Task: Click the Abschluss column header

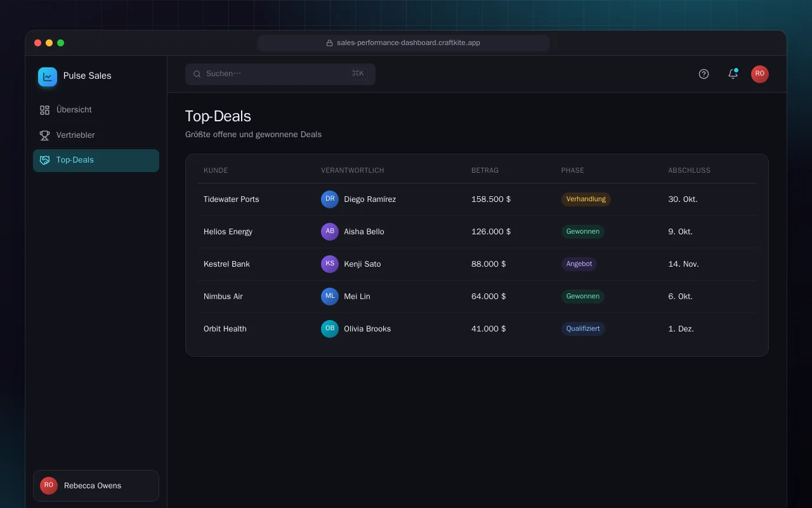Action: [689, 171]
